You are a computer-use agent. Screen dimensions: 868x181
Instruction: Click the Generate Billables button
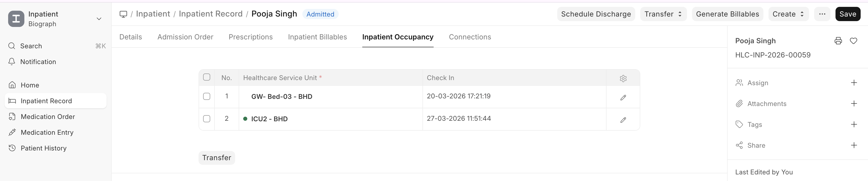728,14
